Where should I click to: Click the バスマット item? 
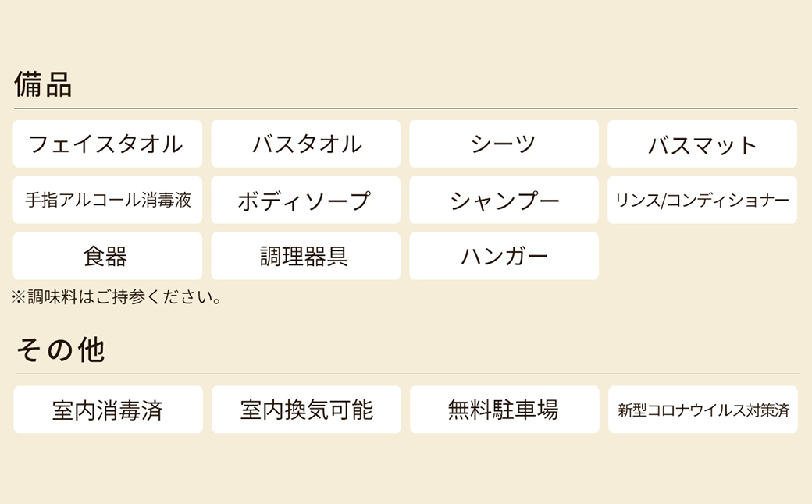click(702, 144)
